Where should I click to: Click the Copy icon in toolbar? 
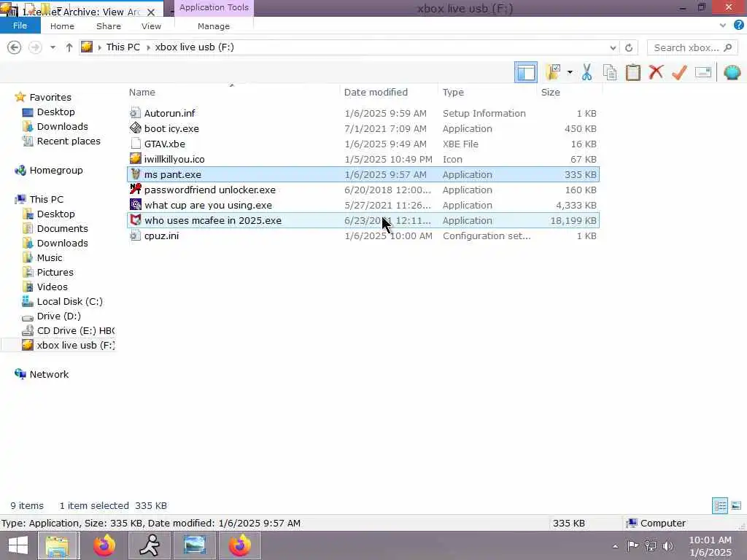click(x=610, y=72)
